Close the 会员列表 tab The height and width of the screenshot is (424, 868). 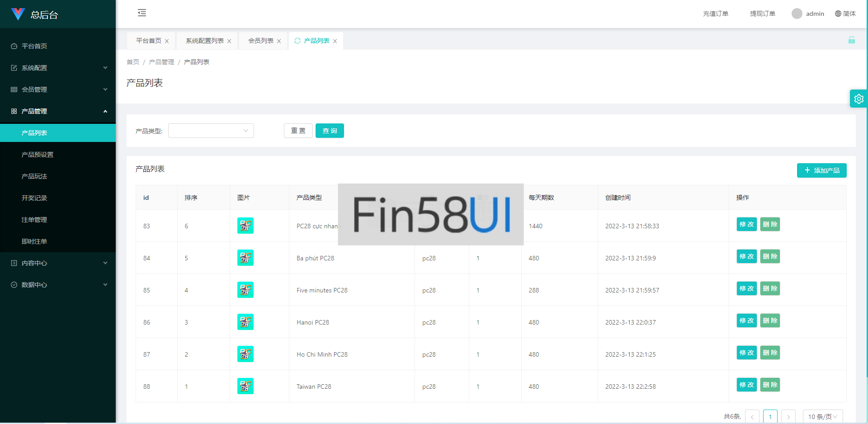click(x=279, y=41)
